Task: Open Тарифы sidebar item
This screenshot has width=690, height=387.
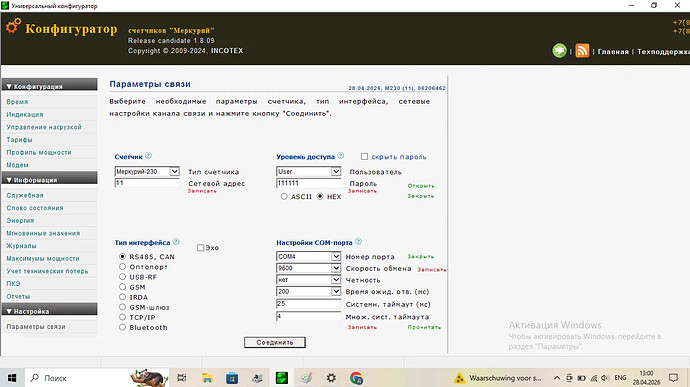Action: tap(19, 140)
